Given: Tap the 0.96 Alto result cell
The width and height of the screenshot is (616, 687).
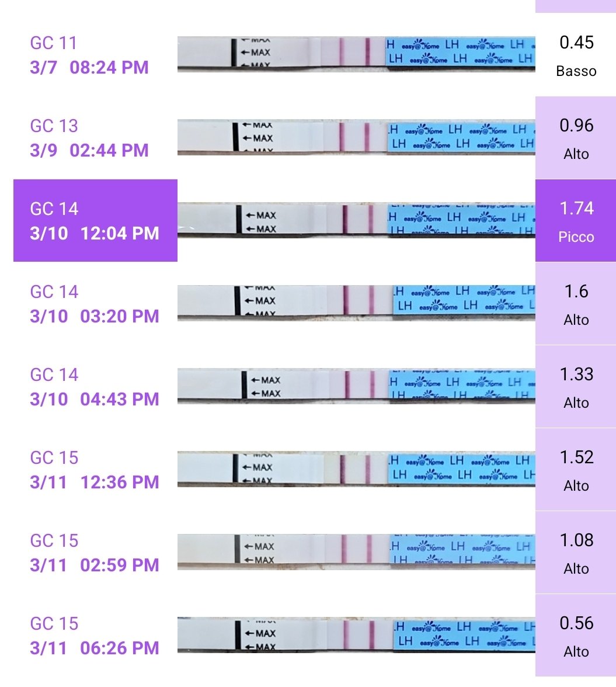Looking at the screenshot, I should (x=576, y=138).
